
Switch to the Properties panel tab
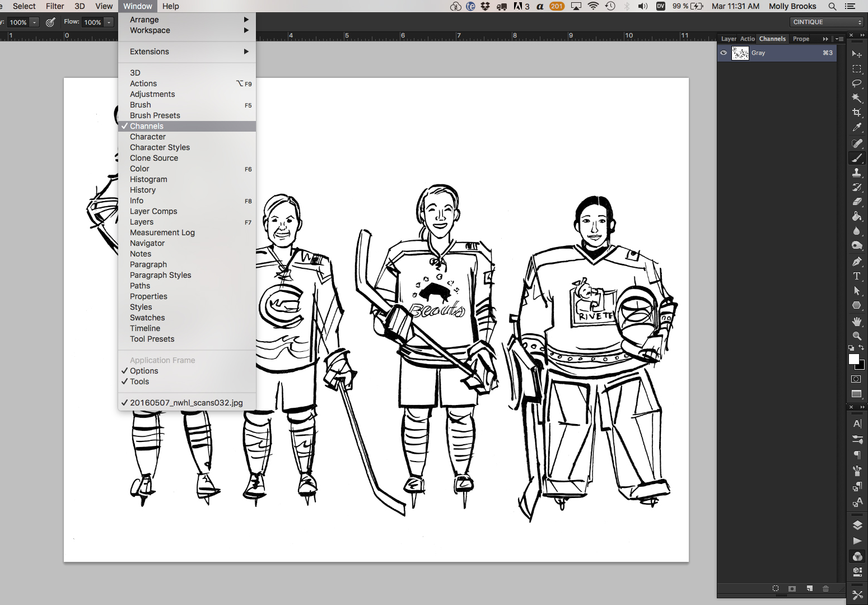pyautogui.click(x=801, y=39)
